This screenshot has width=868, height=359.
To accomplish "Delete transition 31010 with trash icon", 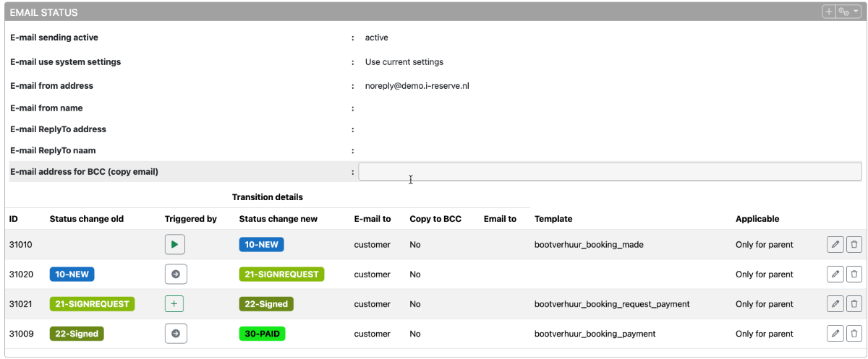I will [x=854, y=245].
